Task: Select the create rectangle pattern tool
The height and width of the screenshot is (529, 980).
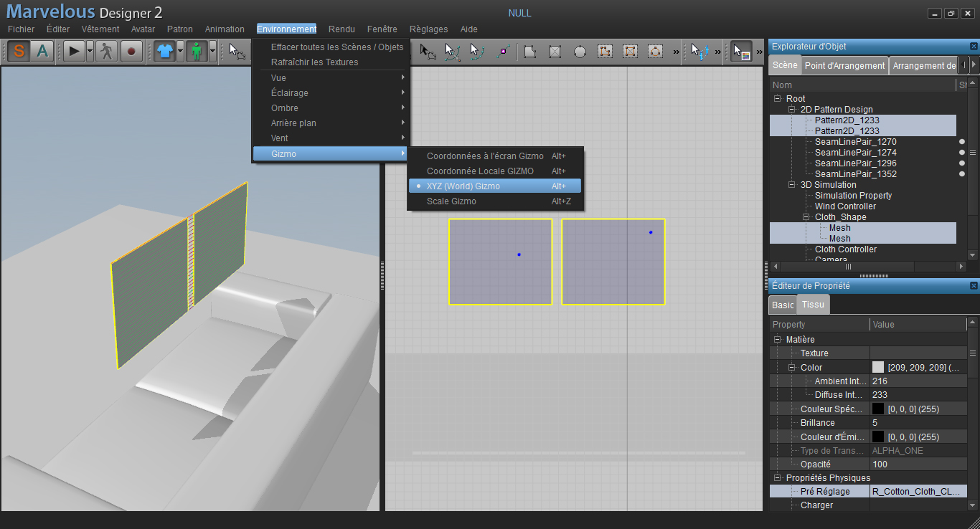Action: pyautogui.click(x=555, y=51)
